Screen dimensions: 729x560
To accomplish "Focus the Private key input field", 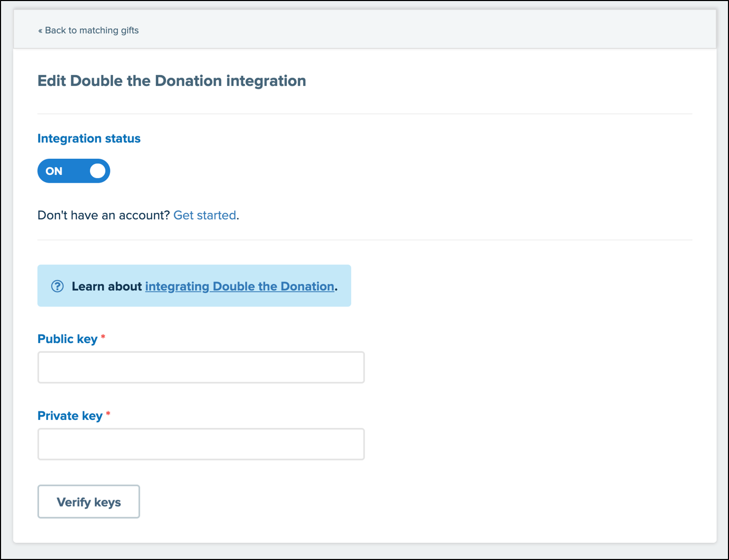I will tap(201, 444).
